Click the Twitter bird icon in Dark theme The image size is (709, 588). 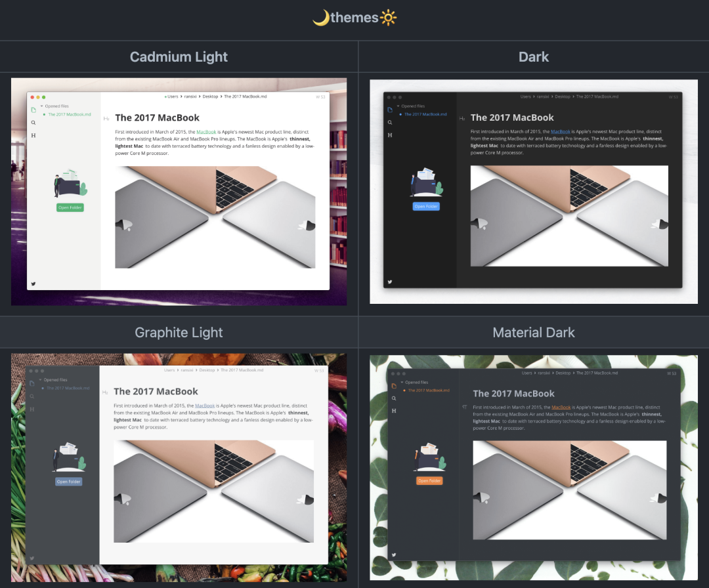390,282
